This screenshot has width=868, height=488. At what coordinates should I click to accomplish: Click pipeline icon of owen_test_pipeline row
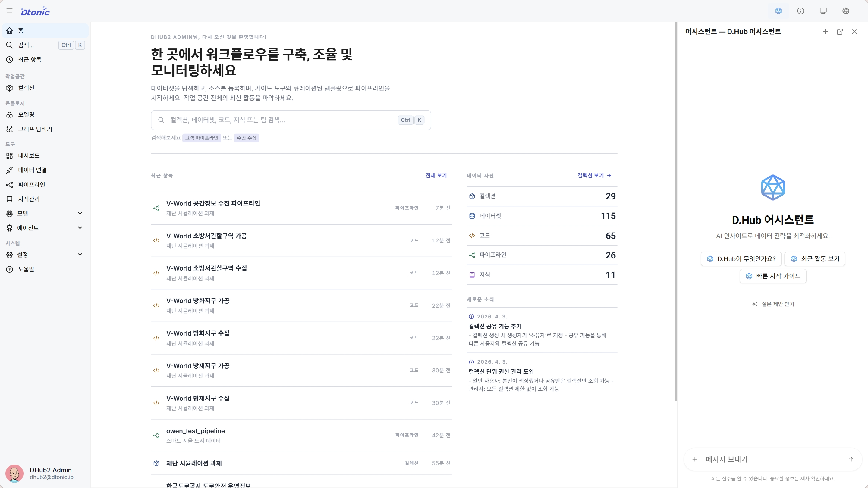156,436
